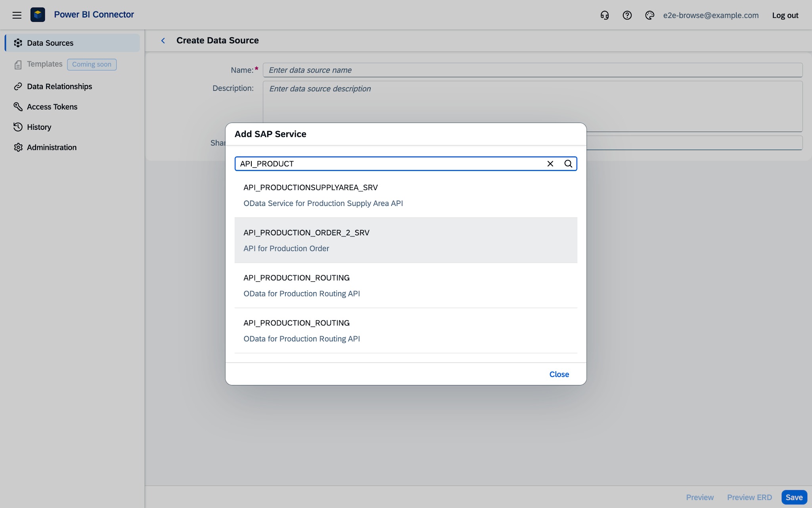Open History in sidebar
812x508 pixels.
point(72,127)
